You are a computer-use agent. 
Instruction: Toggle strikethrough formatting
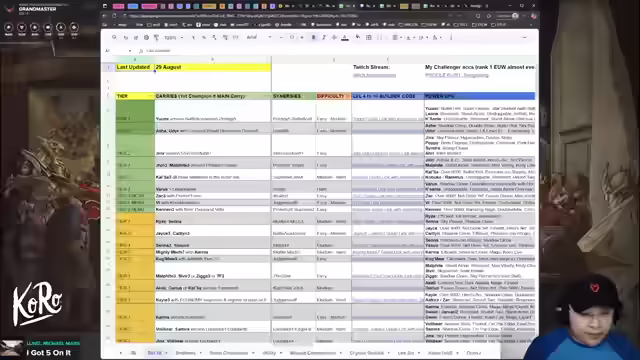click(x=334, y=38)
